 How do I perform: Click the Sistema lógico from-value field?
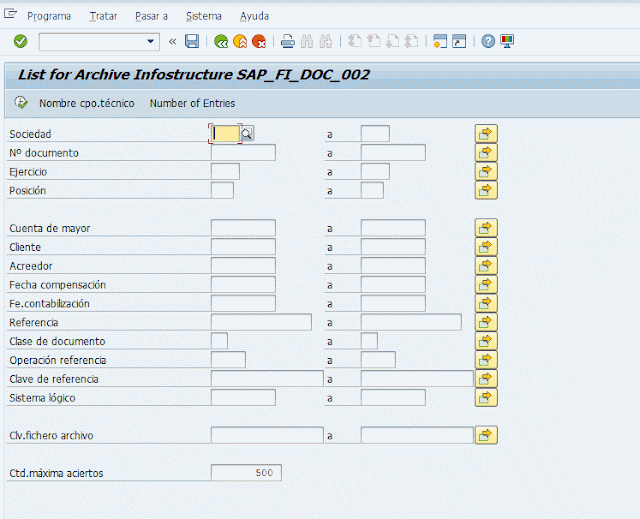coord(243,397)
